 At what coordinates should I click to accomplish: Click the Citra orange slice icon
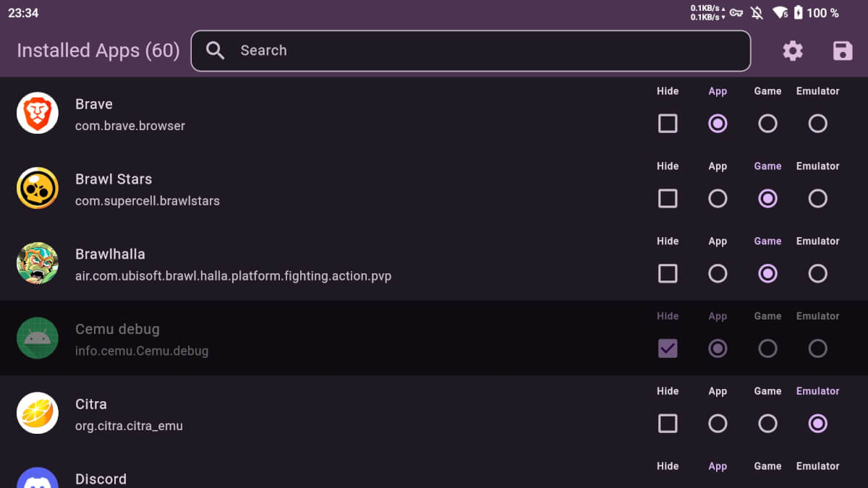click(38, 413)
